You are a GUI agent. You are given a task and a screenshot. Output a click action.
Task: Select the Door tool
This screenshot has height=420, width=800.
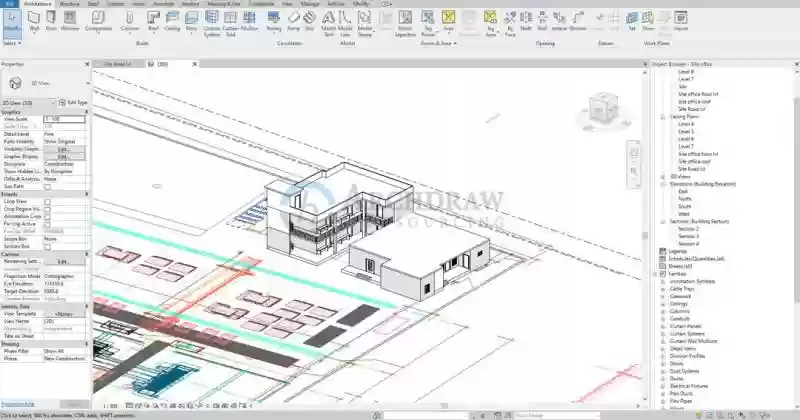coord(51,21)
